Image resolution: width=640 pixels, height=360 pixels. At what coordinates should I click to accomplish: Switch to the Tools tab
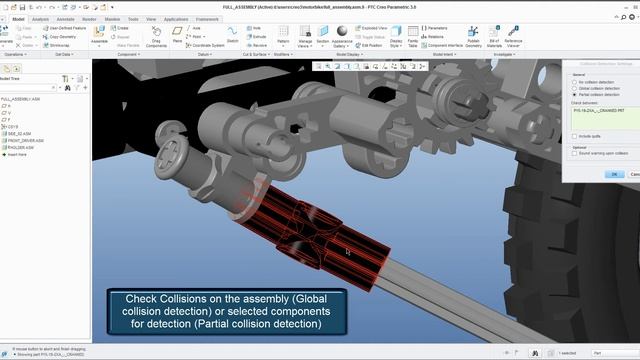coord(133,19)
